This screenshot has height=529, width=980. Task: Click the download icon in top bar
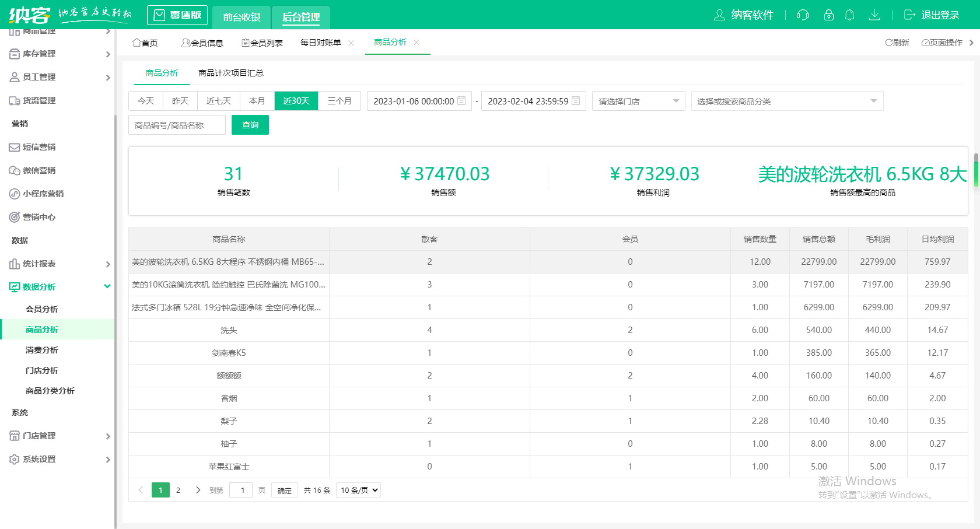click(x=874, y=15)
